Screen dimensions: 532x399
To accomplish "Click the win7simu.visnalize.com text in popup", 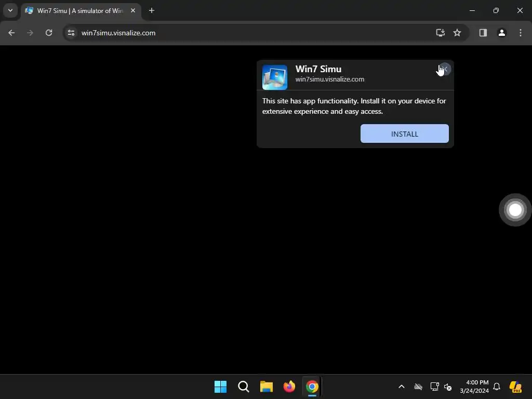I will tap(330, 79).
